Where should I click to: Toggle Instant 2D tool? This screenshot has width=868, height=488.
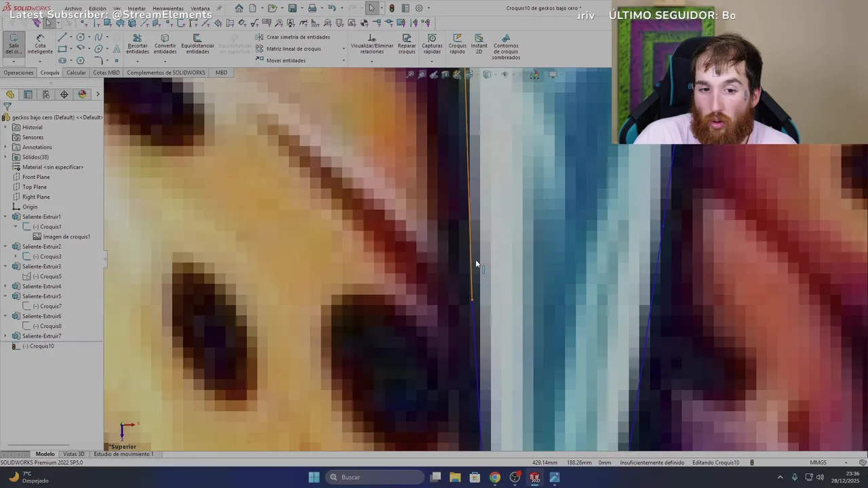point(479,44)
